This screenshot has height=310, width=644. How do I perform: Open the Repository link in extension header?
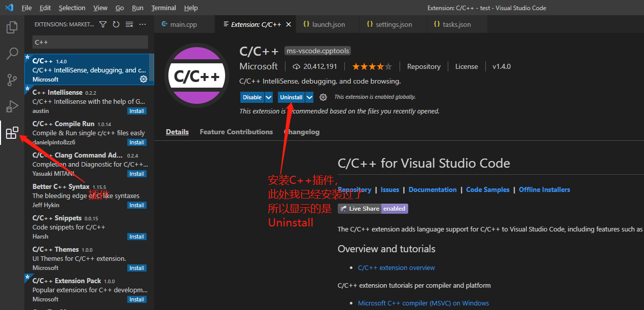(424, 66)
